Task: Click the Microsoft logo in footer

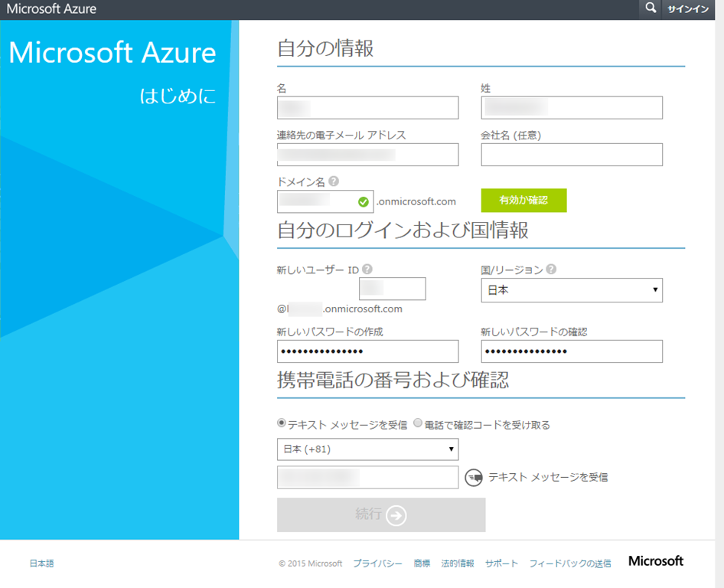Action: (x=656, y=560)
